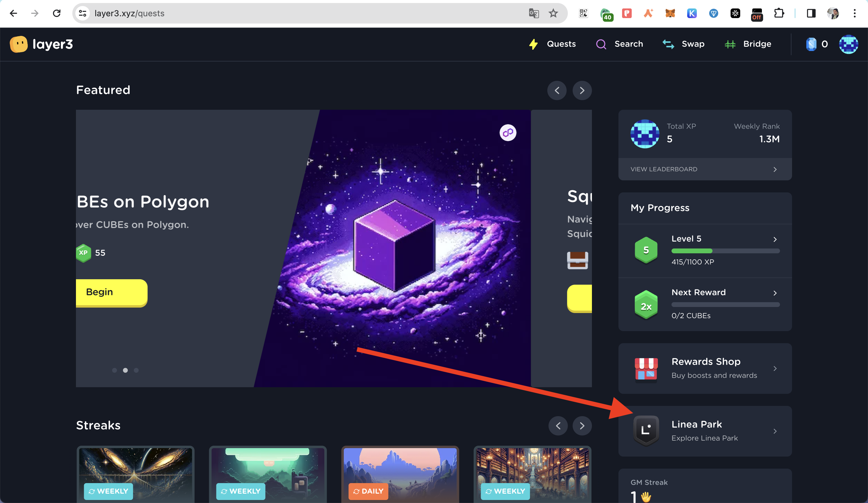Go to next Featured slide
Image resolution: width=868 pixels, height=503 pixels.
pos(582,90)
